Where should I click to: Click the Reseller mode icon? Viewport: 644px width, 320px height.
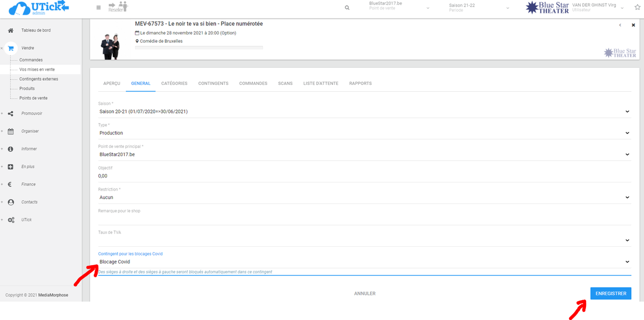[118, 7]
